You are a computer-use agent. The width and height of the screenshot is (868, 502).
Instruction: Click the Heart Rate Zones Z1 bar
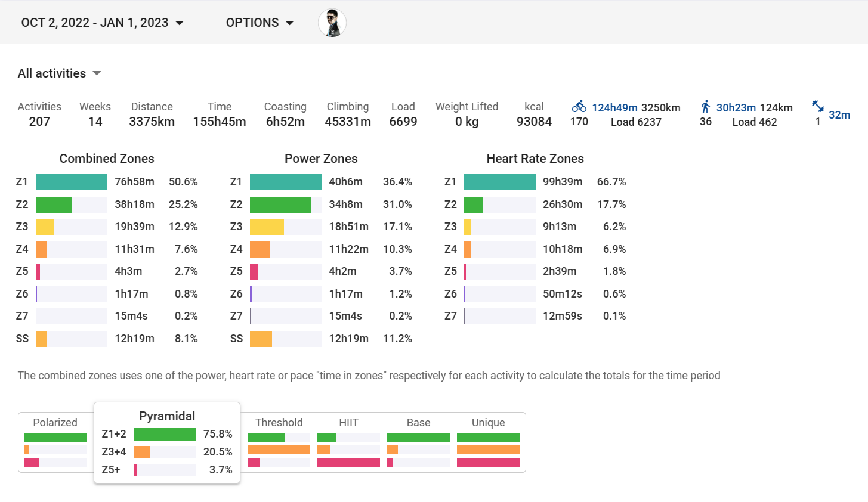[499, 182]
